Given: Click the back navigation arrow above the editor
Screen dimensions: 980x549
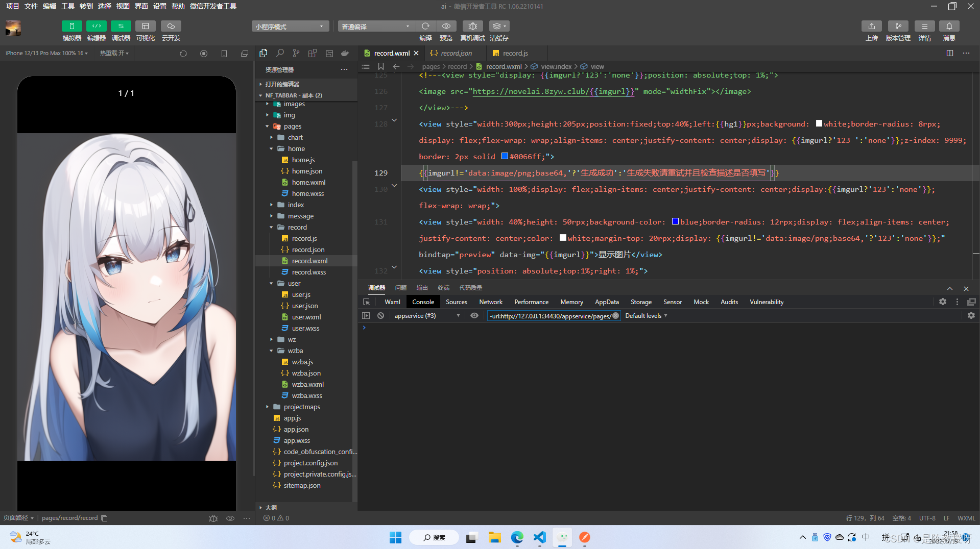Looking at the screenshot, I should 396,66.
